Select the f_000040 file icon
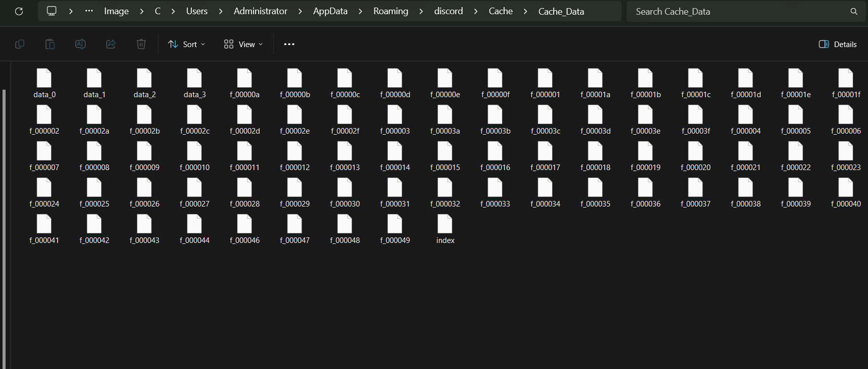Image resolution: width=868 pixels, height=369 pixels. tap(846, 187)
